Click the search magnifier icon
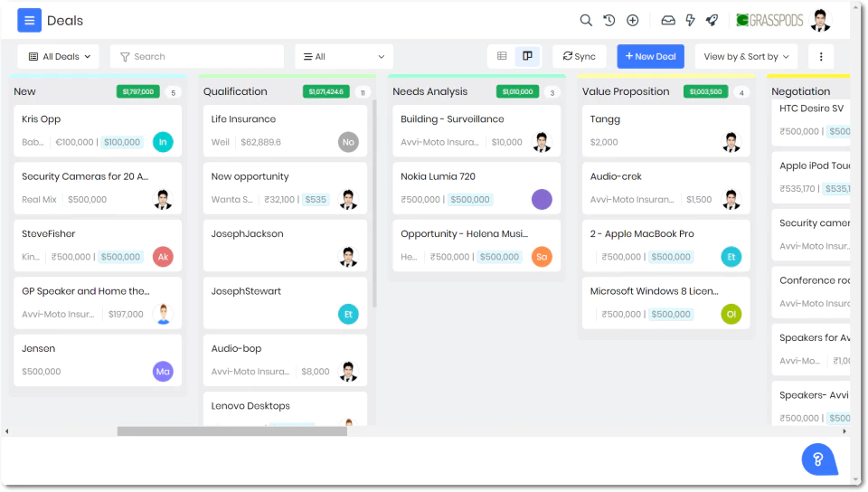Viewport: 868px width, 492px height. point(586,21)
